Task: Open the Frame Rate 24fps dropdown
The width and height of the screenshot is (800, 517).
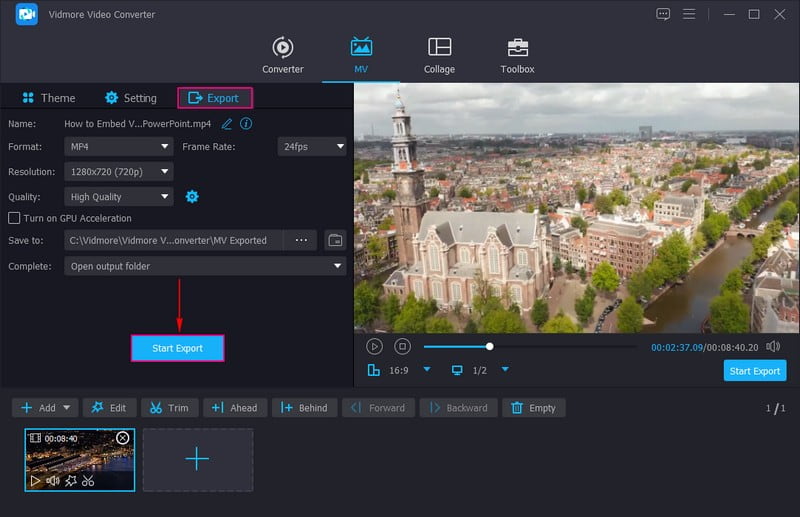Action: click(311, 147)
